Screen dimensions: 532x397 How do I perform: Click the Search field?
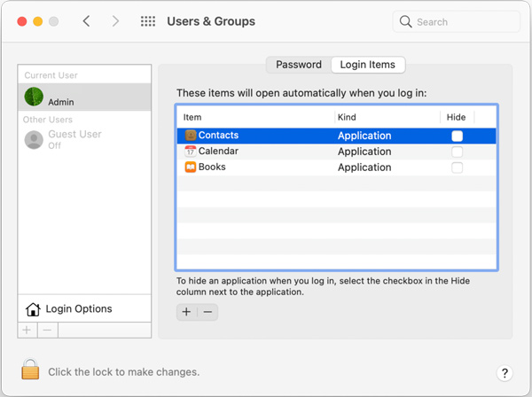[x=457, y=22]
